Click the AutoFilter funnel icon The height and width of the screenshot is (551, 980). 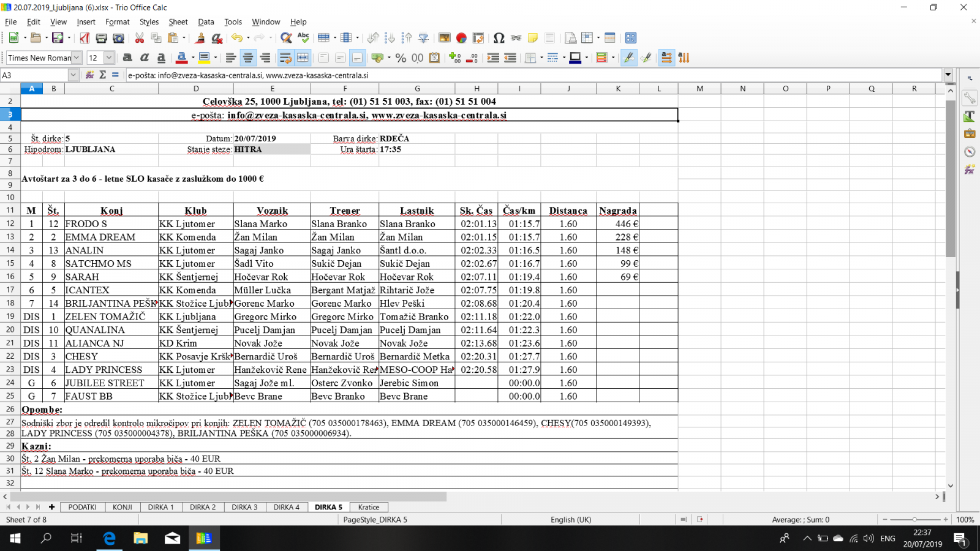(423, 38)
